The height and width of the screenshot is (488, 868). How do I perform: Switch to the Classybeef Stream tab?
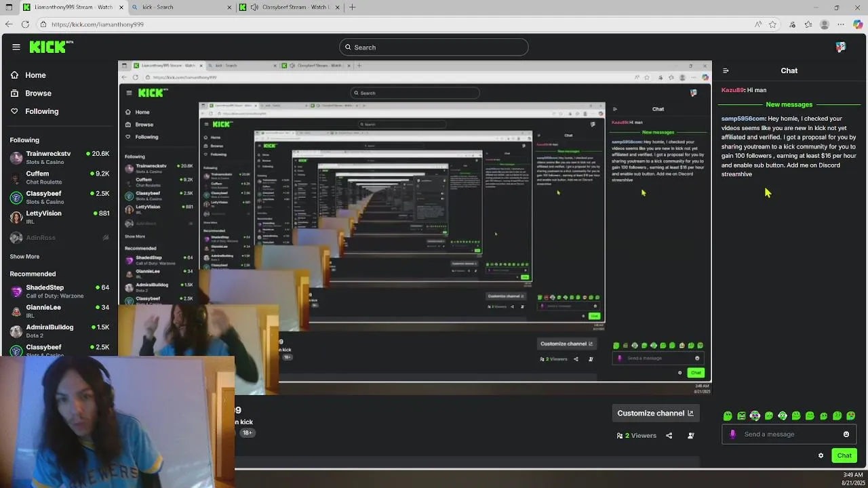coord(290,7)
